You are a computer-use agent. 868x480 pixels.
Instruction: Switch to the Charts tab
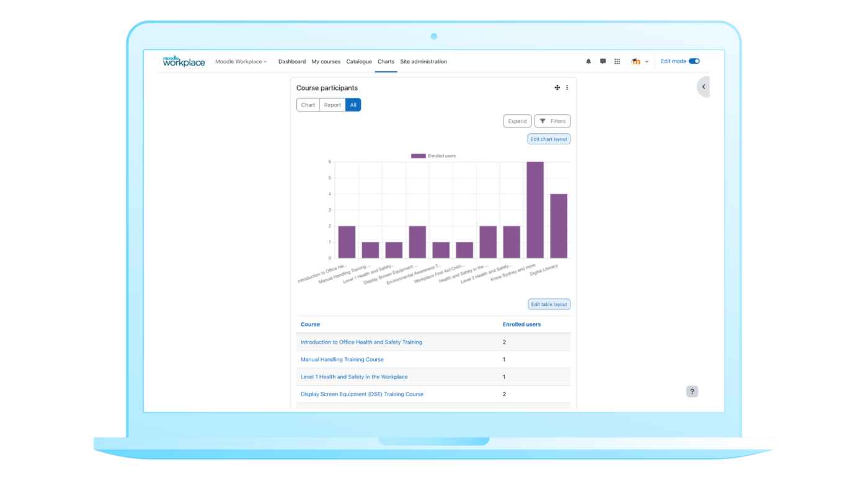point(386,61)
